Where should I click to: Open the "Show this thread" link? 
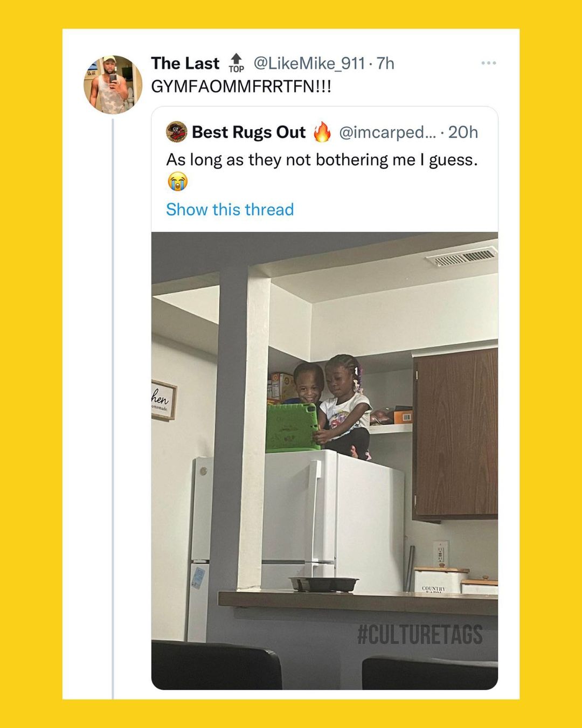click(230, 209)
